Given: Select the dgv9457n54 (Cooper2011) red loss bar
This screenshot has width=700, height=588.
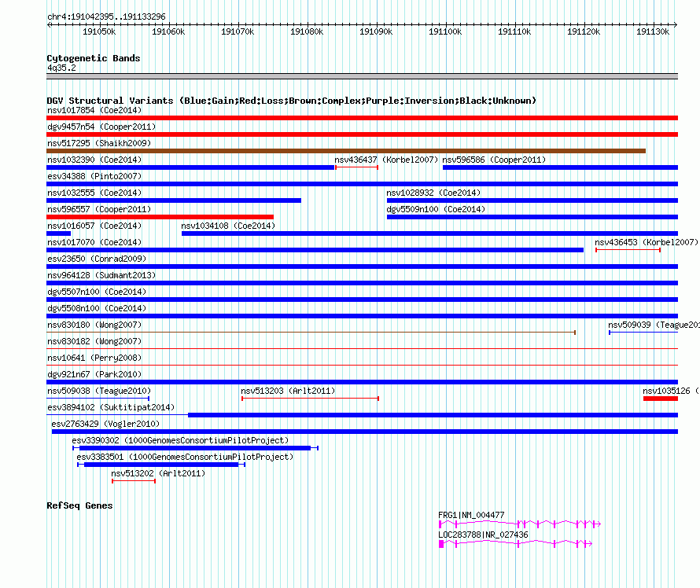Looking at the screenshot, I should (x=362, y=134).
